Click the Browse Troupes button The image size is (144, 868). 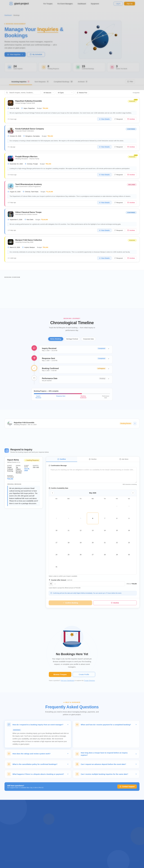pyautogui.click(x=60, y=675)
